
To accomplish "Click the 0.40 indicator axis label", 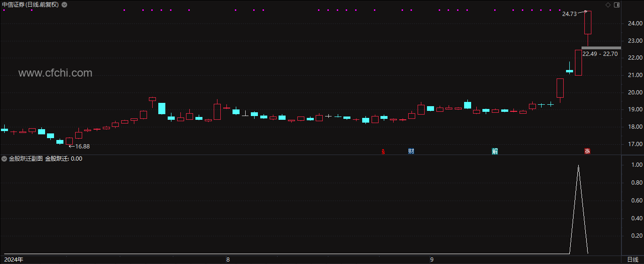I will coord(636,218).
